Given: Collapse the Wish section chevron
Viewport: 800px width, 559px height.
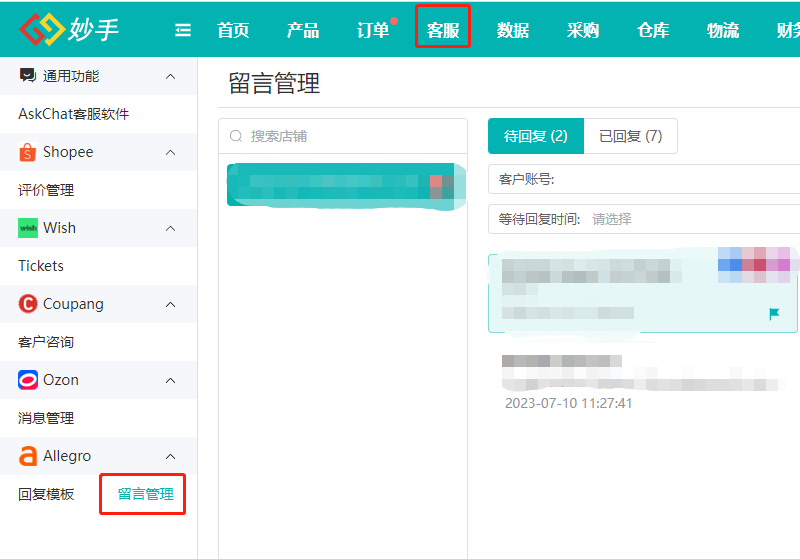Looking at the screenshot, I should (170, 228).
